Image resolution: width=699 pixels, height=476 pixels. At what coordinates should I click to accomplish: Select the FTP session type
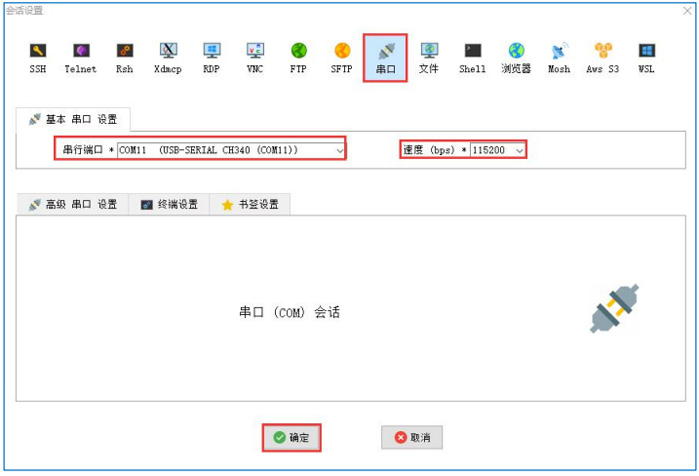coord(298,58)
